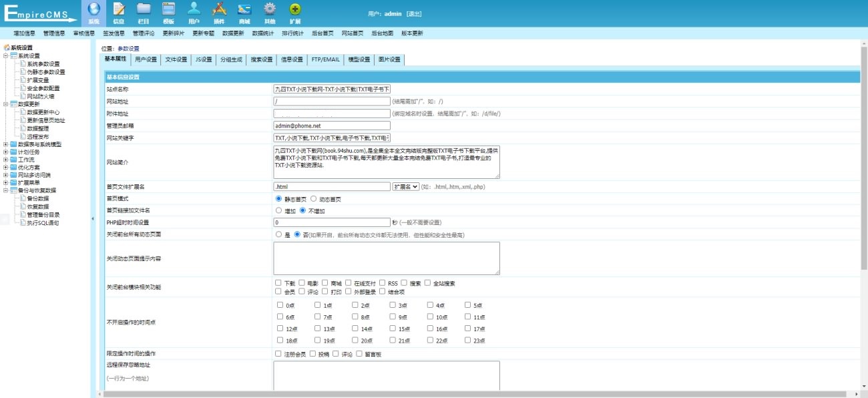This screenshot has height=398, width=868.
Task: Open the 数据统计 shortcut link
Action: point(263,33)
